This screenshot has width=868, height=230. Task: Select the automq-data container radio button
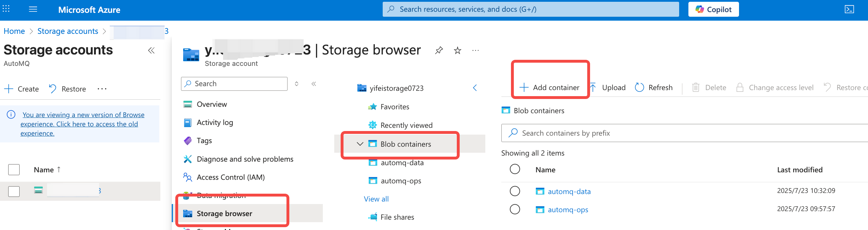coord(515,191)
